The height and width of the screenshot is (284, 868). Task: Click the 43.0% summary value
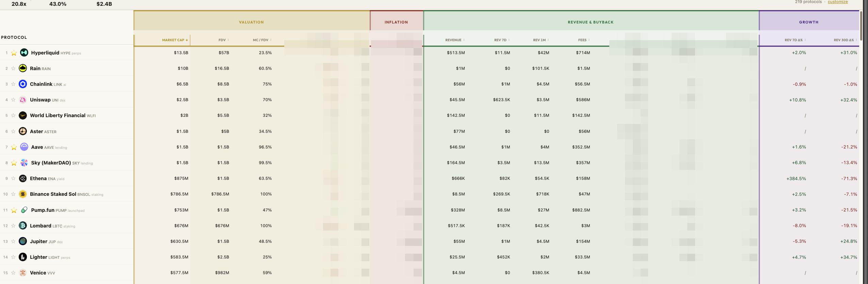click(x=58, y=4)
